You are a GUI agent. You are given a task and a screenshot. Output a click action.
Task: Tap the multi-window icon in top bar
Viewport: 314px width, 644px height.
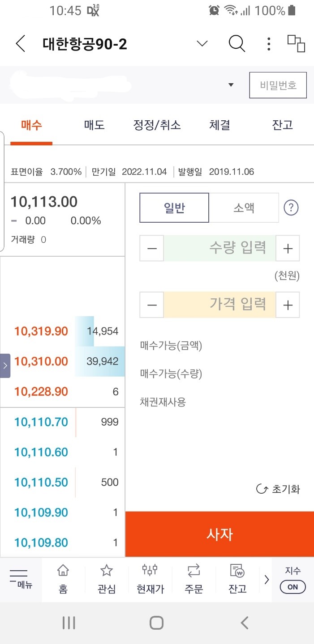[x=296, y=44]
